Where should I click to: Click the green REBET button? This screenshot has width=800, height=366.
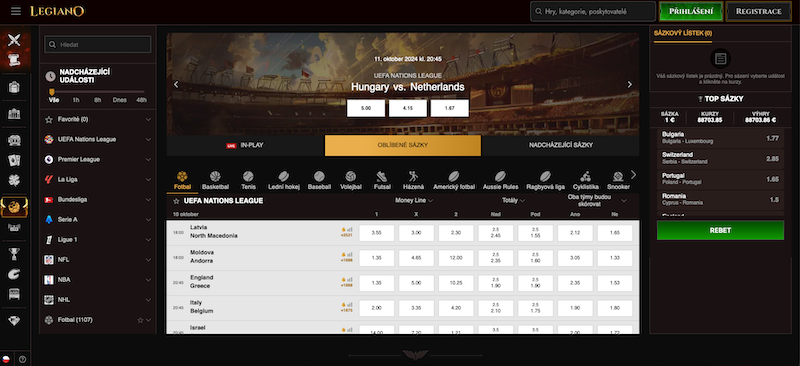720,230
